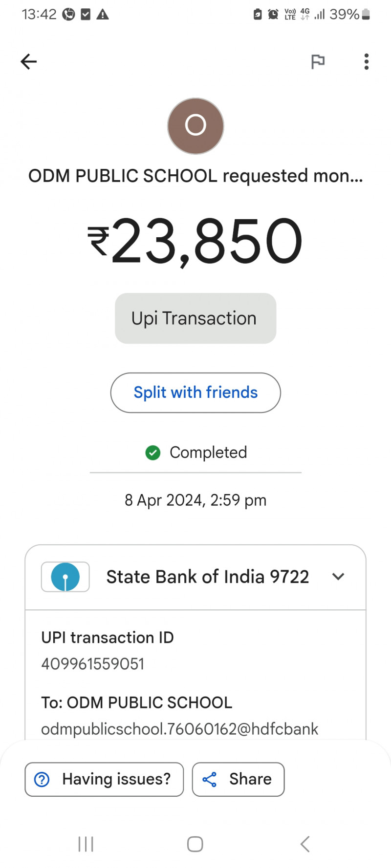The height and width of the screenshot is (868, 391).
Task: Tap the Share button
Action: [x=238, y=779]
